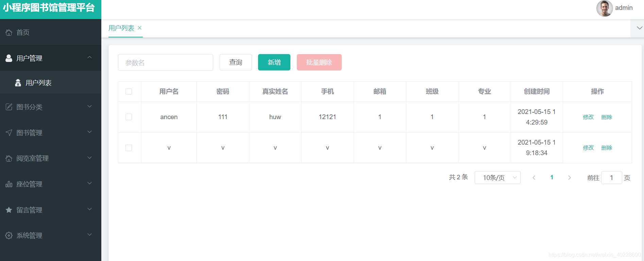
Task: Click the star icon beside 留言管理
Action: point(9,210)
